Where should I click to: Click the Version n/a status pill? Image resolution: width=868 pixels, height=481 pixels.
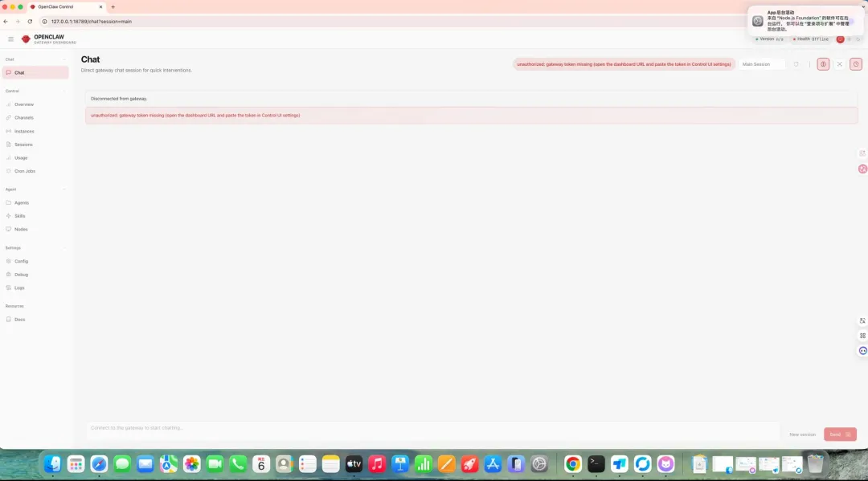pyautogui.click(x=769, y=39)
